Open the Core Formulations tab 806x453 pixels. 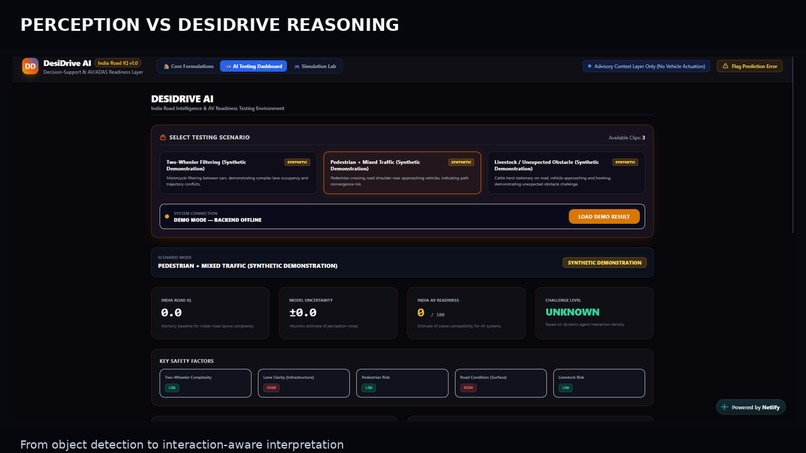[x=189, y=66]
